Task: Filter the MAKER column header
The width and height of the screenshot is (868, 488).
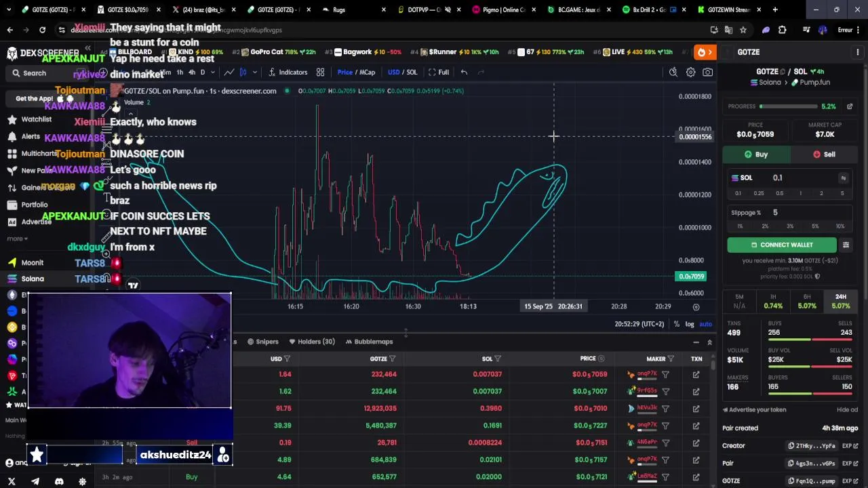Action: pos(671,359)
